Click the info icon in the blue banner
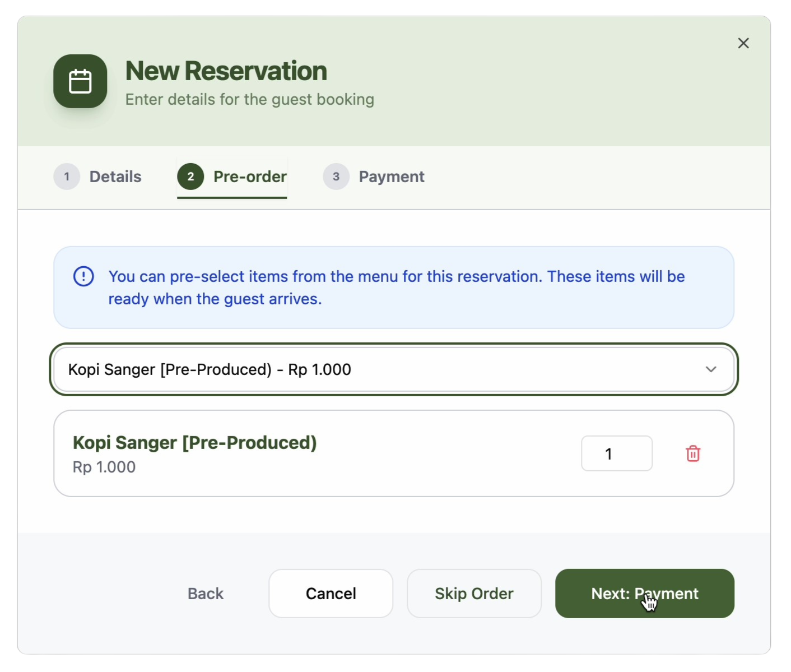Viewport: 791px width, 672px height. tap(83, 276)
